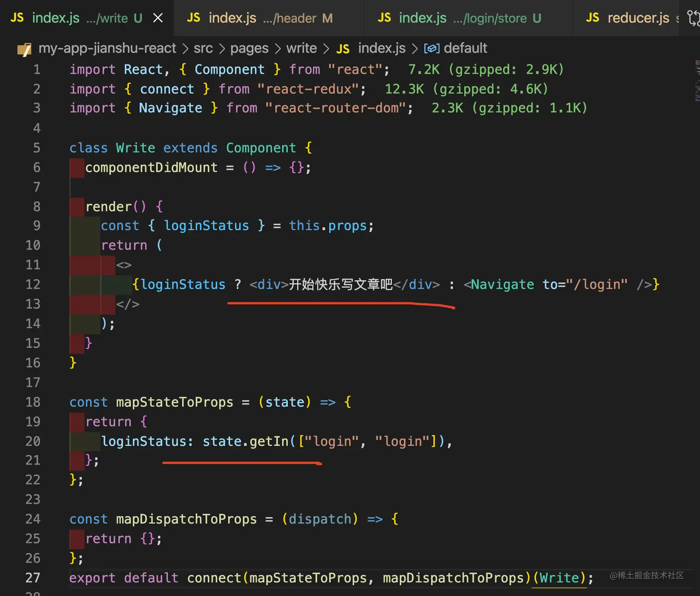Click JS file icon on reducer.js tab

pyautogui.click(x=593, y=18)
